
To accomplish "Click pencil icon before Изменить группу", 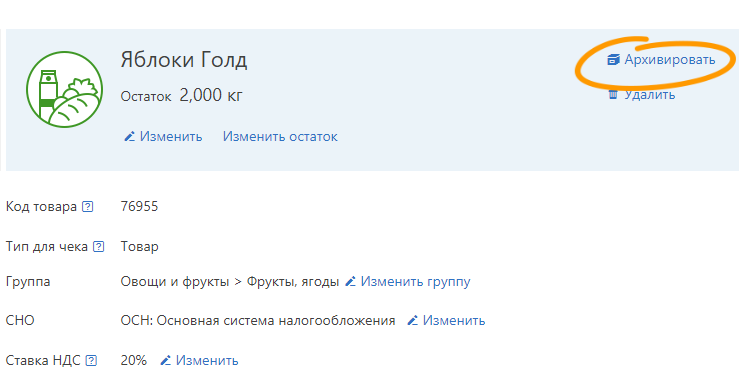I will tap(350, 282).
